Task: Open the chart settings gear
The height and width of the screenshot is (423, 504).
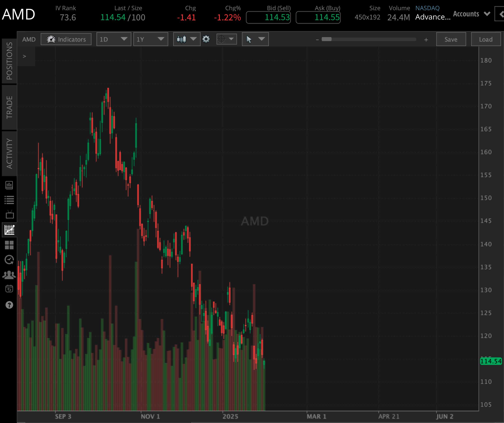Action: coord(206,39)
